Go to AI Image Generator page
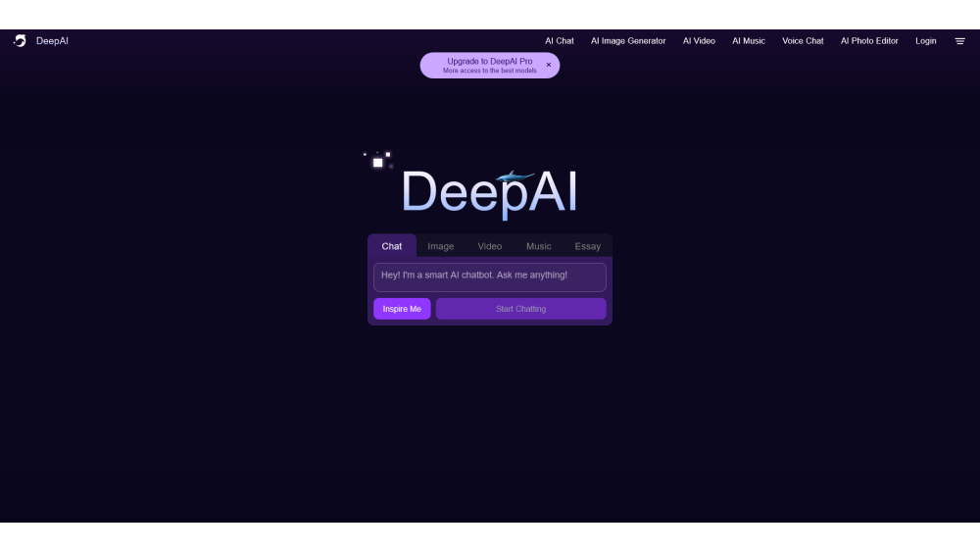 (628, 40)
